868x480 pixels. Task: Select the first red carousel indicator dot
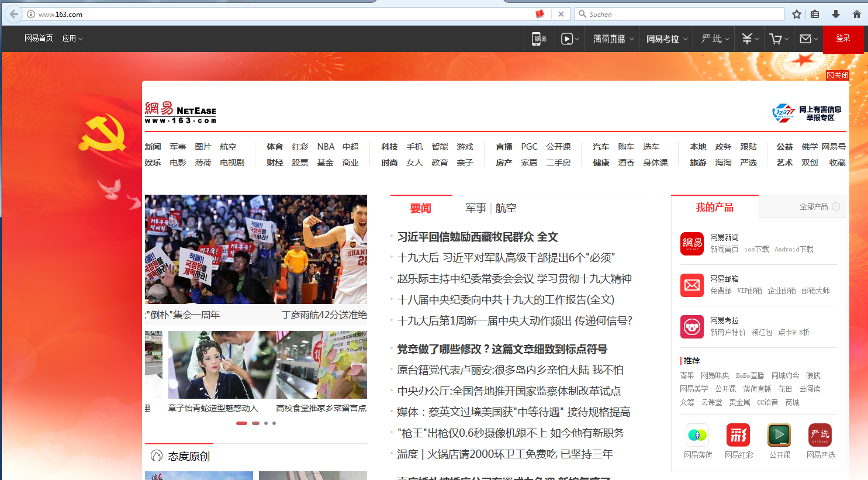241,423
